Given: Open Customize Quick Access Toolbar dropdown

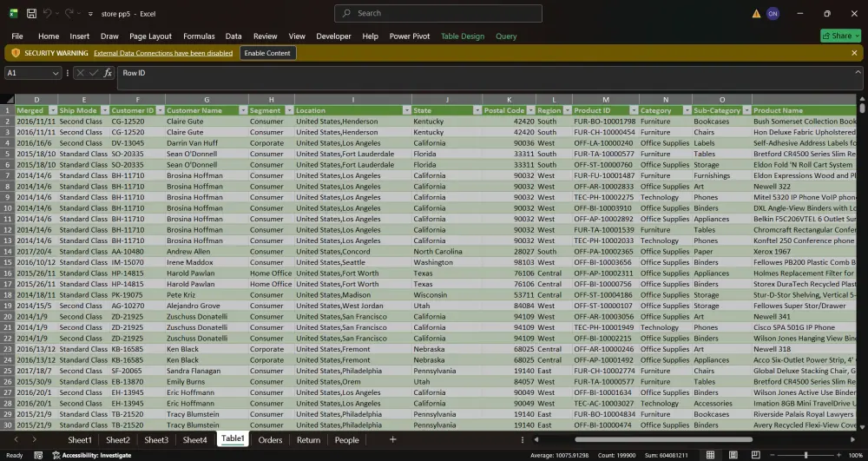Looking at the screenshot, I should [90, 14].
